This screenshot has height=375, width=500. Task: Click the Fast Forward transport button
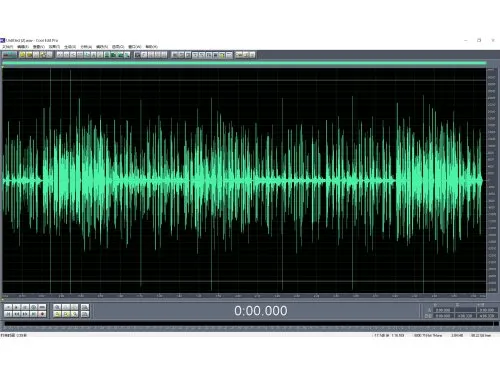[x=25, y=314]
